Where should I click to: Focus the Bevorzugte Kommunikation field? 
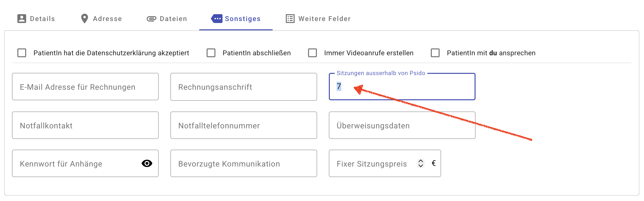(x=243, y=164)
